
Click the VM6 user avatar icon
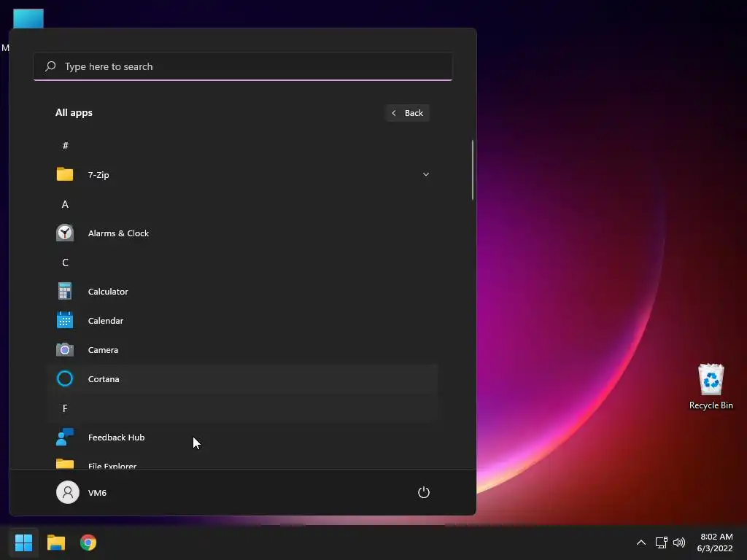click(x=68, y=492)
